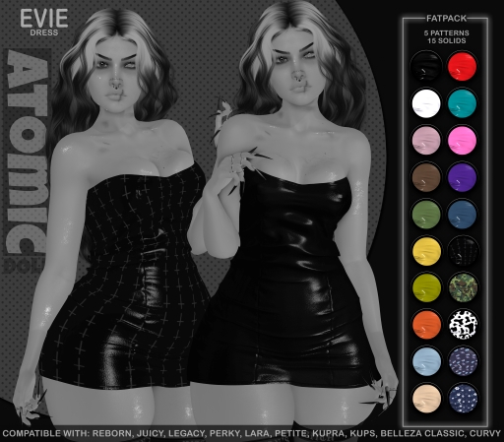Click the BELLEZA CLASSIC compatibility label
Screen dimensions: 504x442
pyautogui.click(x=422, y=433)
